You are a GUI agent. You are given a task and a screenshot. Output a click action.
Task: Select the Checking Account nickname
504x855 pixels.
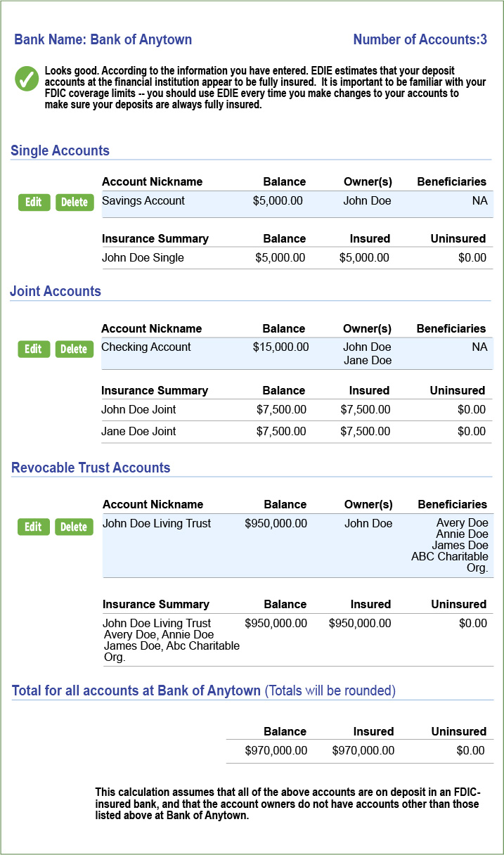tap(146, 347)
